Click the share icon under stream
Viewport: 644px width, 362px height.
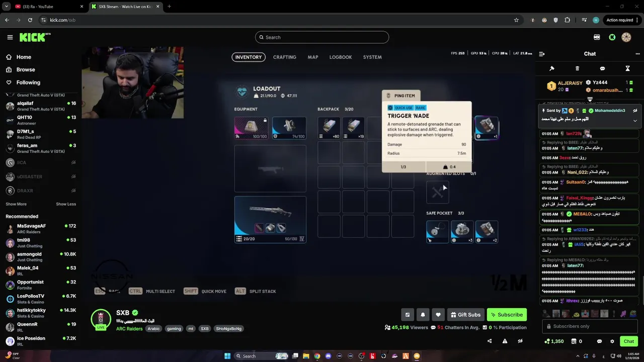point(490,341)
